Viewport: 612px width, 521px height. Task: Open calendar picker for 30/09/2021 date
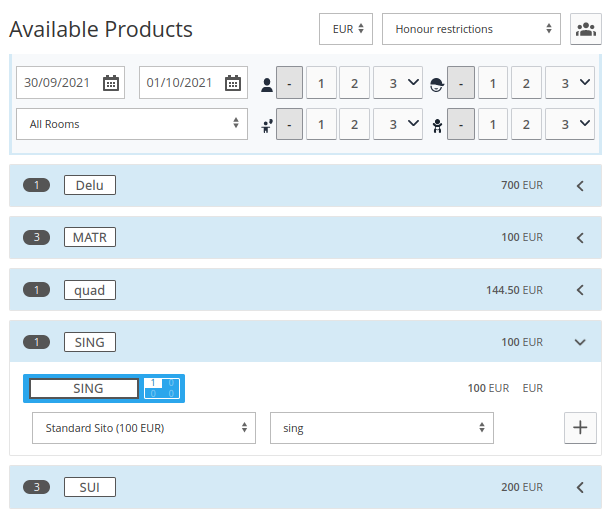point(111,83)
